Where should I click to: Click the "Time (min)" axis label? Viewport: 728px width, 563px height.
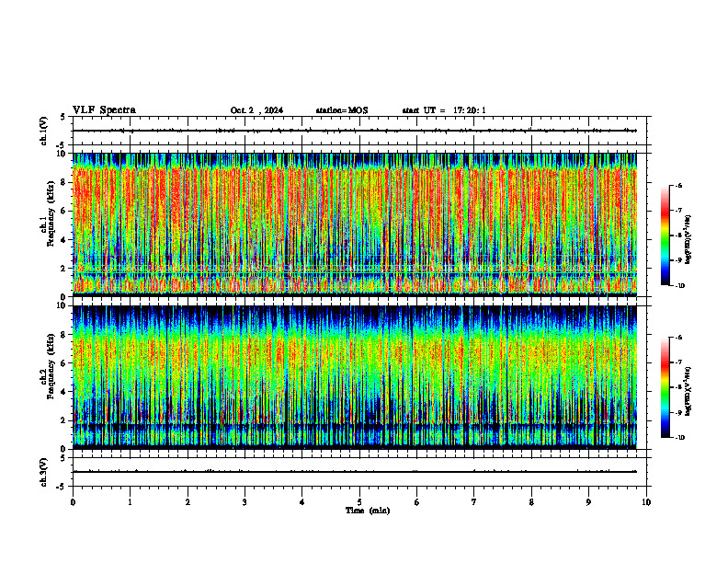[x=368, y=511]
